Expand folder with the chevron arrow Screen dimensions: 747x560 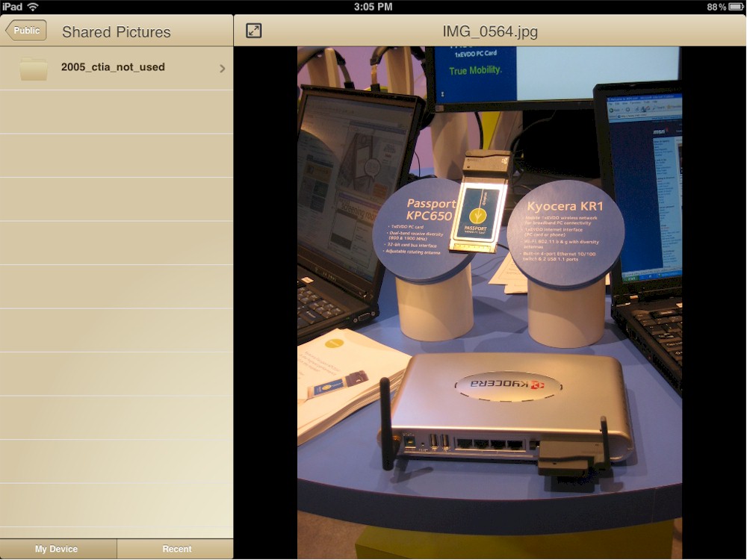222,69
